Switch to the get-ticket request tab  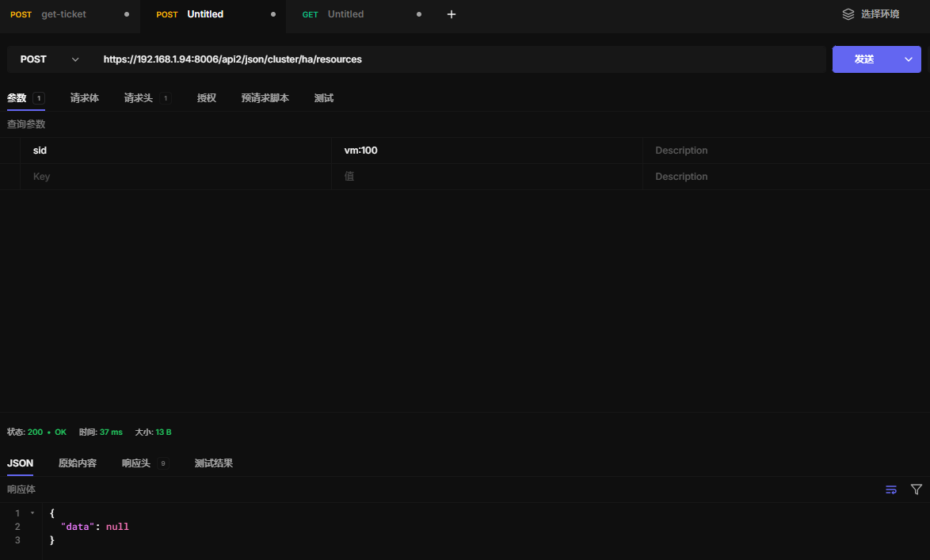click(63, 14)
